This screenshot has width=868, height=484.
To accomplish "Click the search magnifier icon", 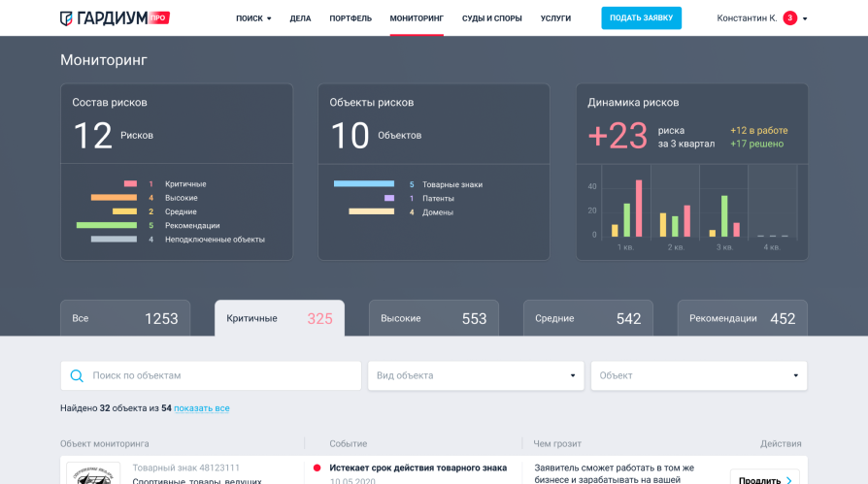I will pos(77,375).
